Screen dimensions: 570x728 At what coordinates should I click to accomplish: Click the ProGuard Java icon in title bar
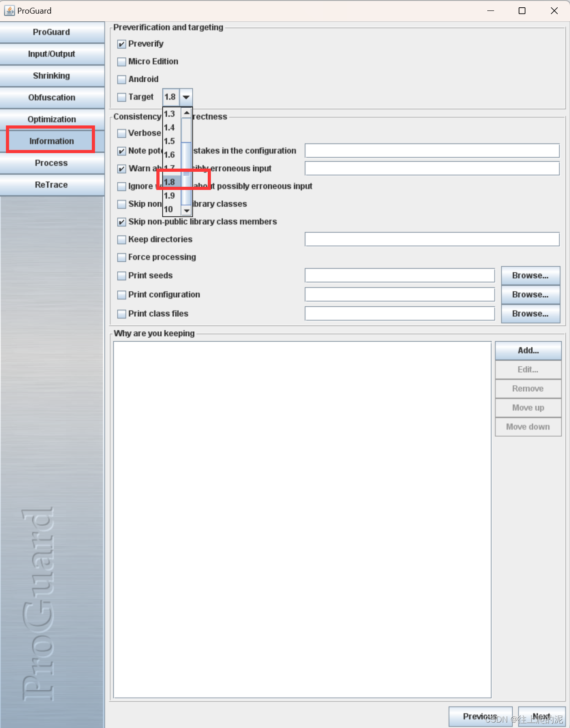coord(9,10)
